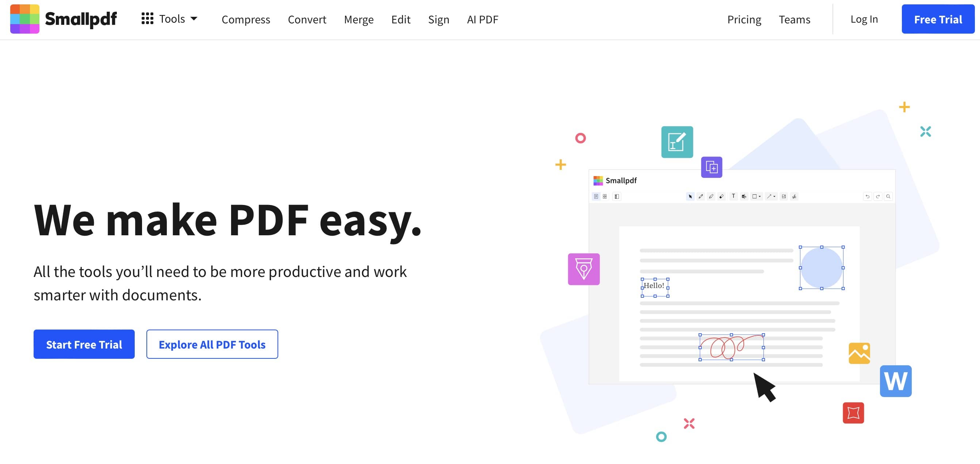Image resolution: width=980 pixels, height=464 pixels.
Task: Click Explore All PDF Tools button
Action: point(212,344)
